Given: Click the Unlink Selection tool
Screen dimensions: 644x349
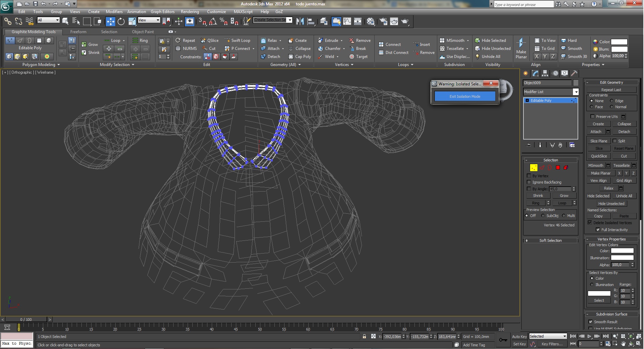Looking at the screenshot, I should 18,21.
